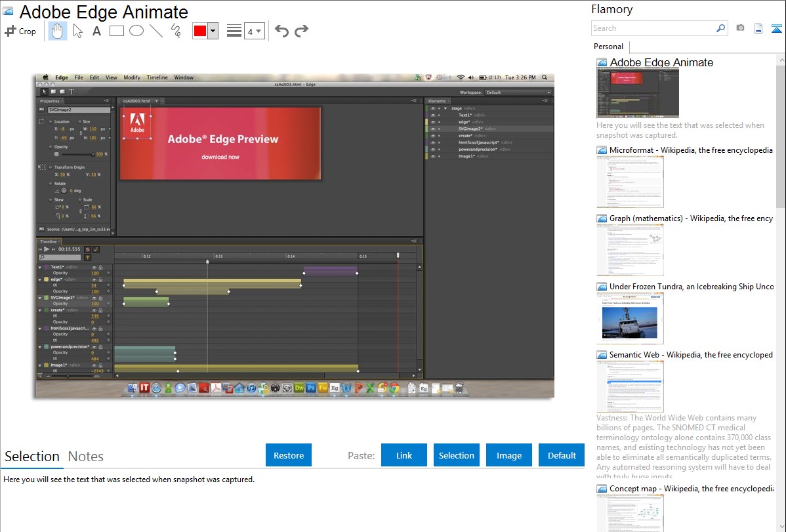Viewport: 786px width, 532px height.
Task: Click the Wi-Fi icon in Mac menu bar
Action: point(461,77)
